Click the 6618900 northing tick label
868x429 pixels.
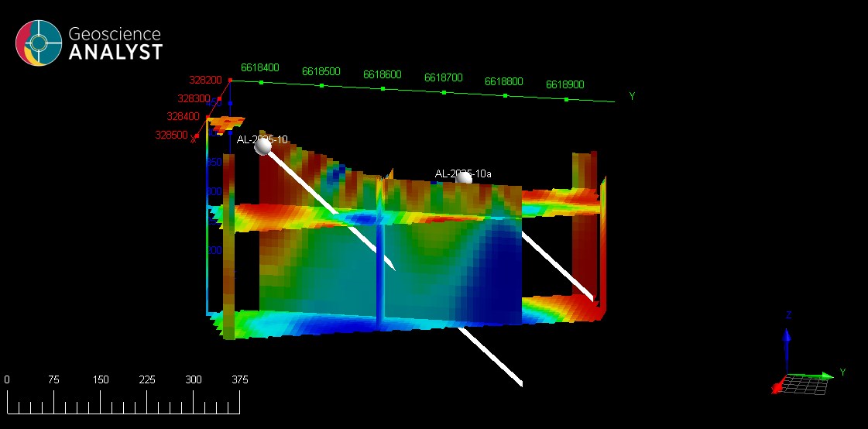[565, 84]
